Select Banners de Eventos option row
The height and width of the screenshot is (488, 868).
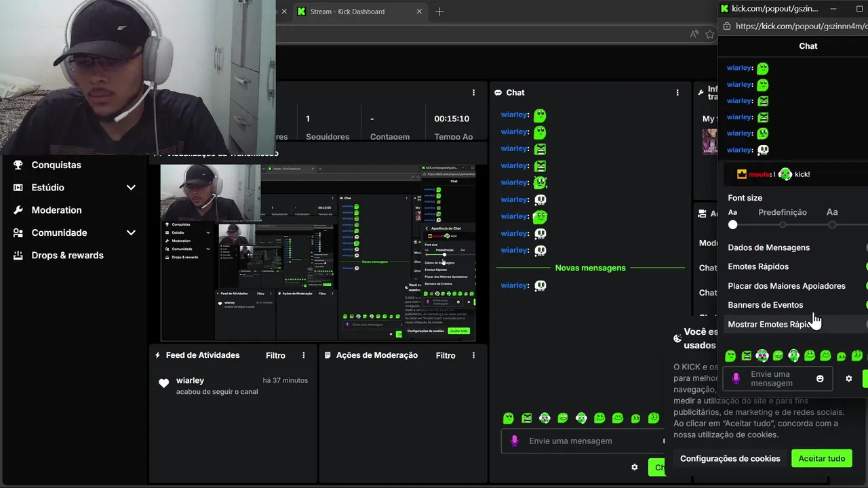[x=797, y=305]
